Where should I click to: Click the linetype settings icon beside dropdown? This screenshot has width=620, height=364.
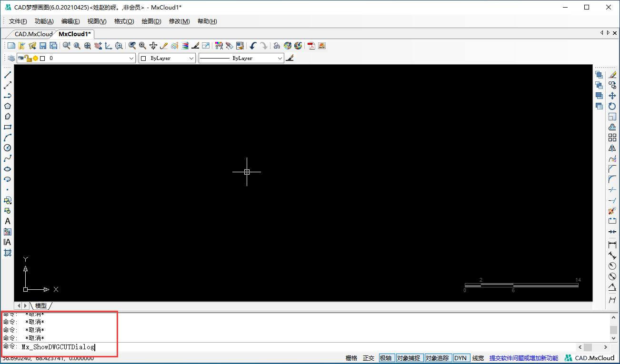[x=290, y=58]
